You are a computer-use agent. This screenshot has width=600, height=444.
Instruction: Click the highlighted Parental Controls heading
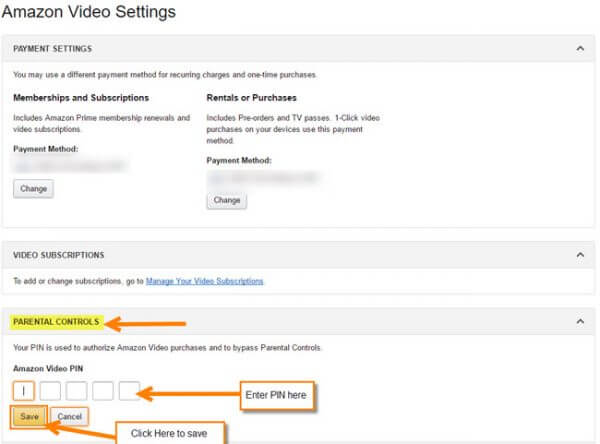(x=56, y=322)
